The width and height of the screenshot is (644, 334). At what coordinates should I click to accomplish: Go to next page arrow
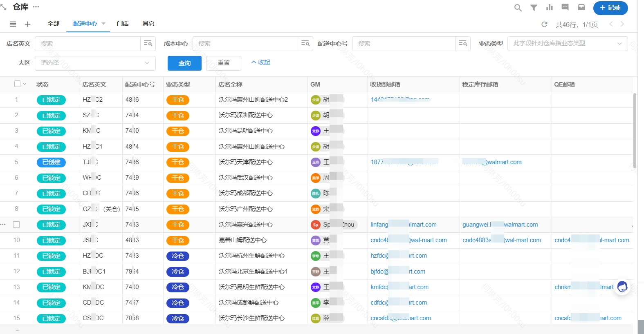click(622, 24)
